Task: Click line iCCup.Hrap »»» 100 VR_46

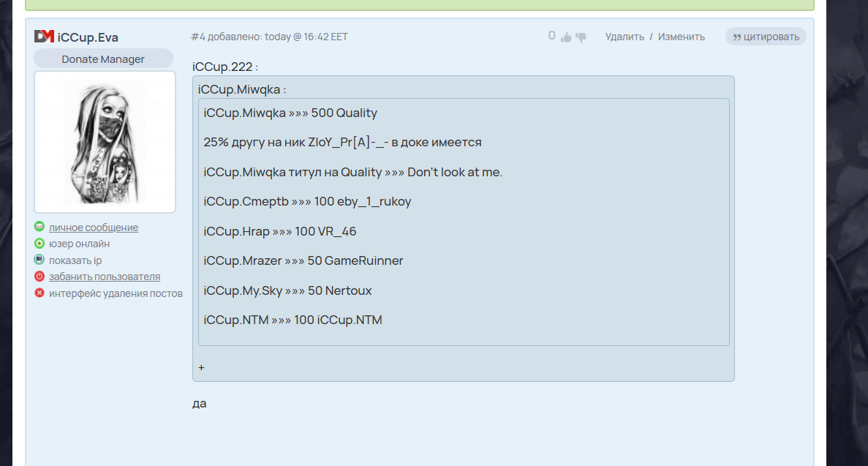Action: [279, 231]
